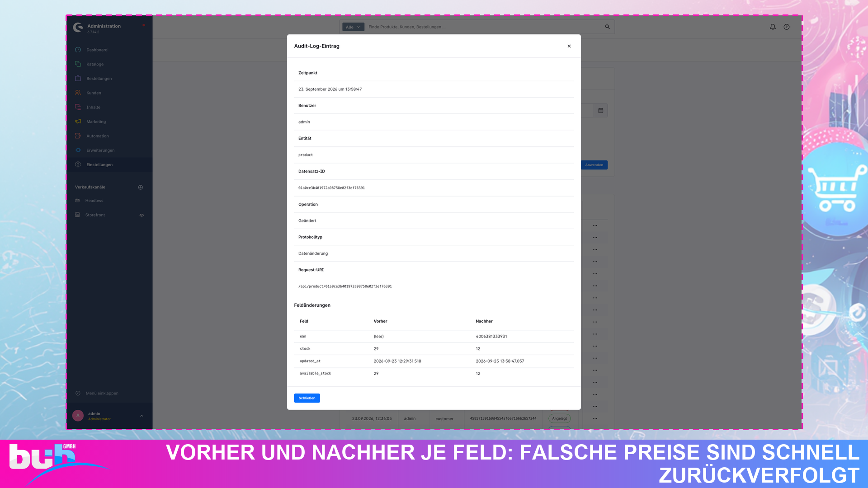The image size is (868, 488).
Task: Select the Request-URI /api/product path
Action: [345, 286]
